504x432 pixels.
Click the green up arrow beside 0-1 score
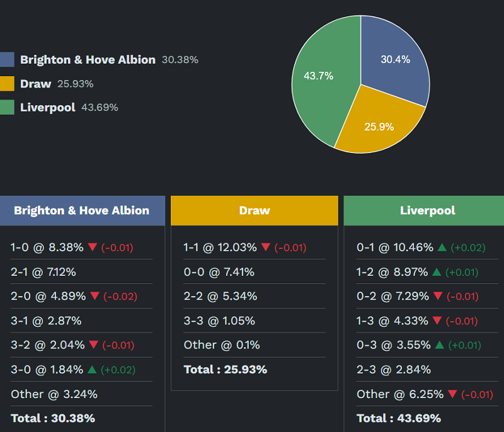[442, 248]
